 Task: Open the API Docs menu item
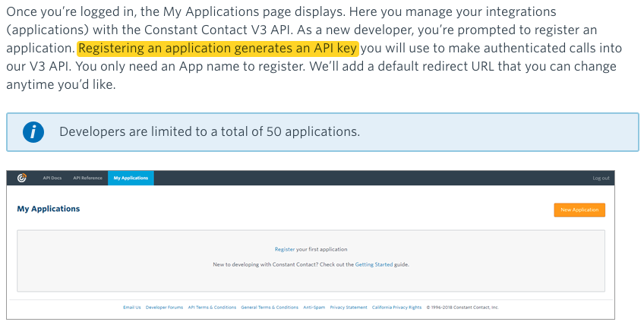52,178
